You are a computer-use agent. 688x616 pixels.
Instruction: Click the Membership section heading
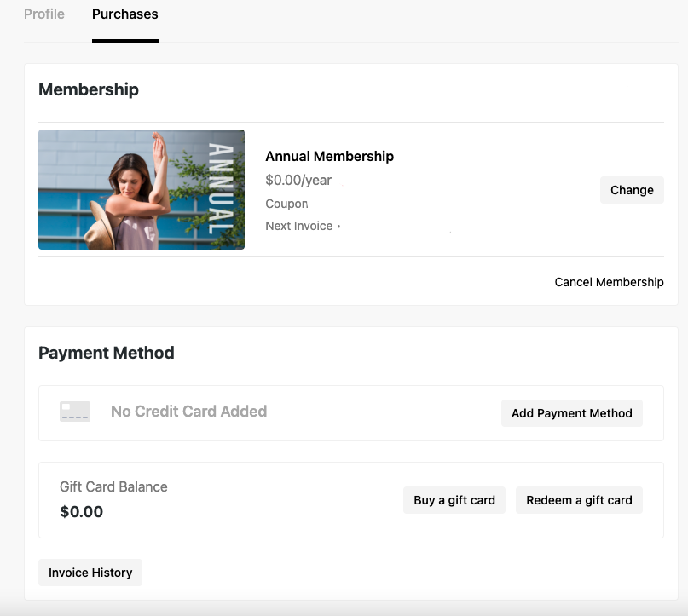click(x=89, y=89)
